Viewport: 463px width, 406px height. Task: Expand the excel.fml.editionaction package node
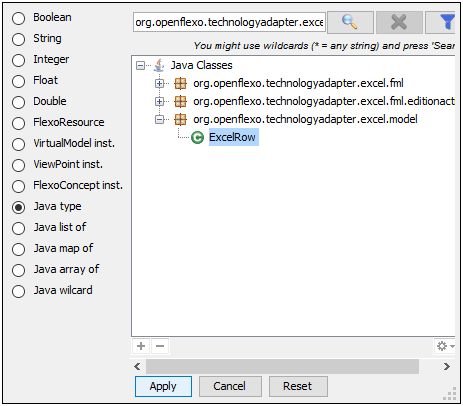(160, 101)
